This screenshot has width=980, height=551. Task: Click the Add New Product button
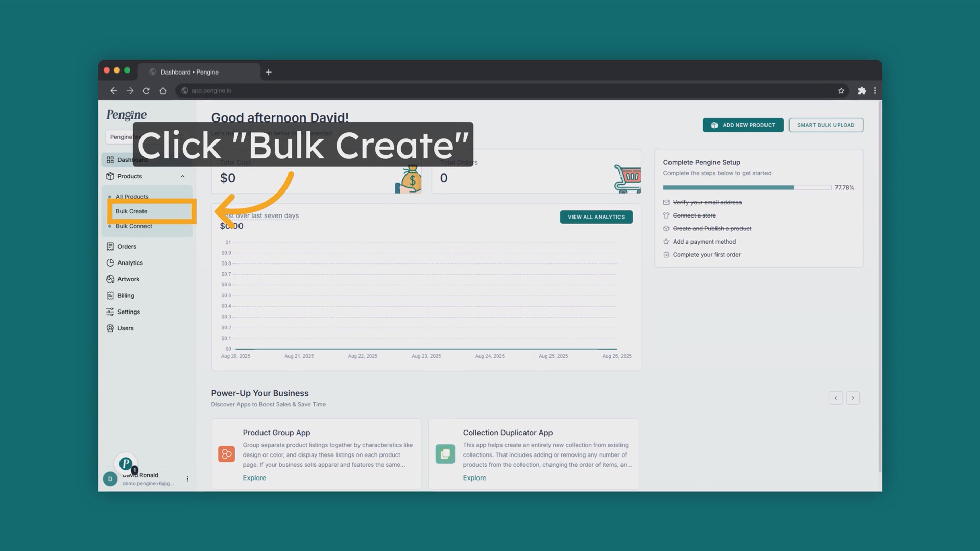pos(743,125)
